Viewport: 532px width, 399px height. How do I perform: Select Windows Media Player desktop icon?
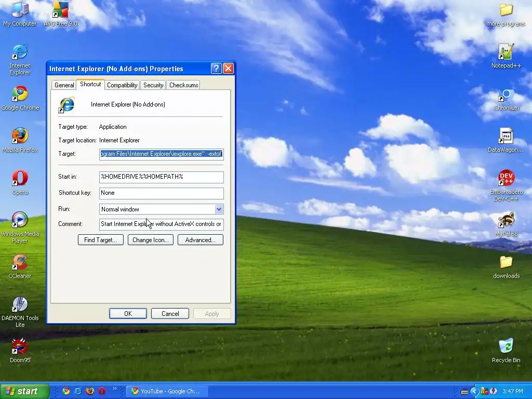(x=20, y=228)
